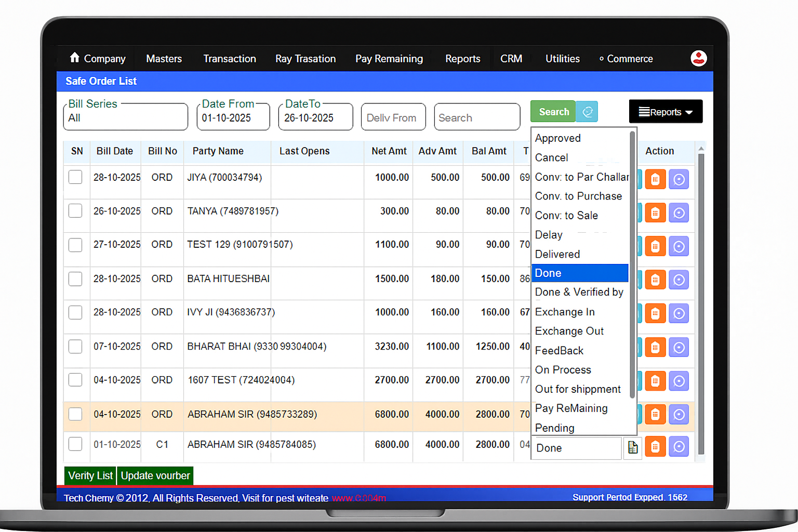Click the orange icon for BATA HITUESHBAI row

pos(655,280)
